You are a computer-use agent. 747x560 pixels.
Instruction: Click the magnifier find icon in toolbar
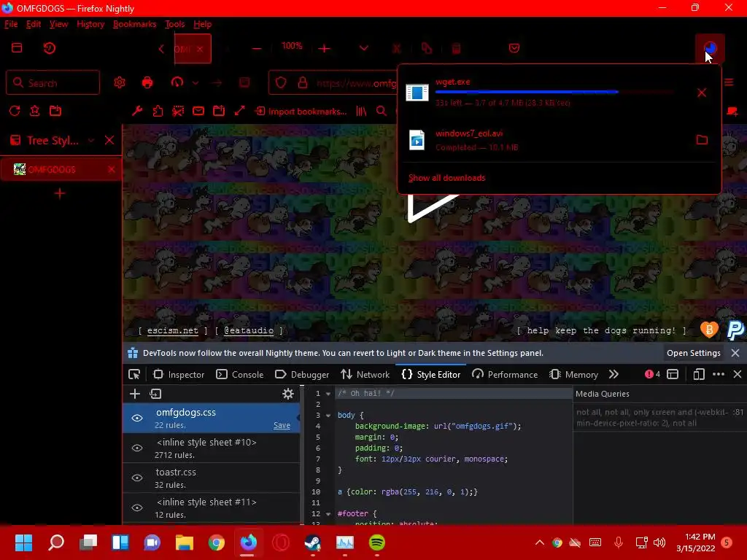point(382,111)
